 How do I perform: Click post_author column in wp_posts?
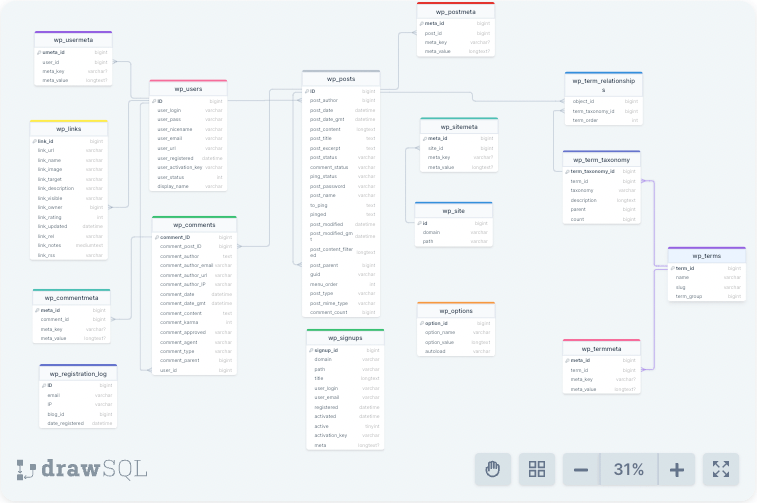[324, 101]
